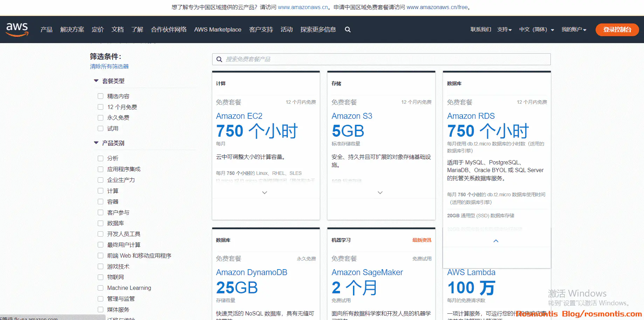Image resolution: width=644 pixels, height=320 pixels.
Task: Collapse the 产品类别 filter section
Action: pos(96,143)
